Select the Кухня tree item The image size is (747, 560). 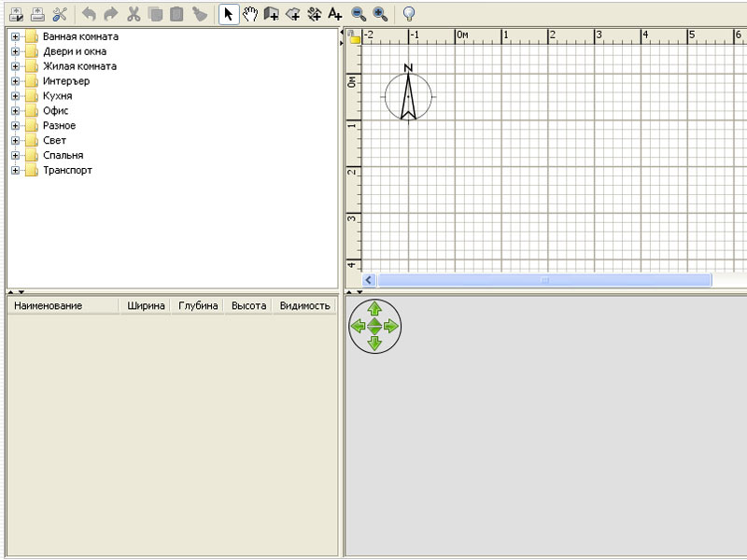pyautogui.click(x=58, y=96)
